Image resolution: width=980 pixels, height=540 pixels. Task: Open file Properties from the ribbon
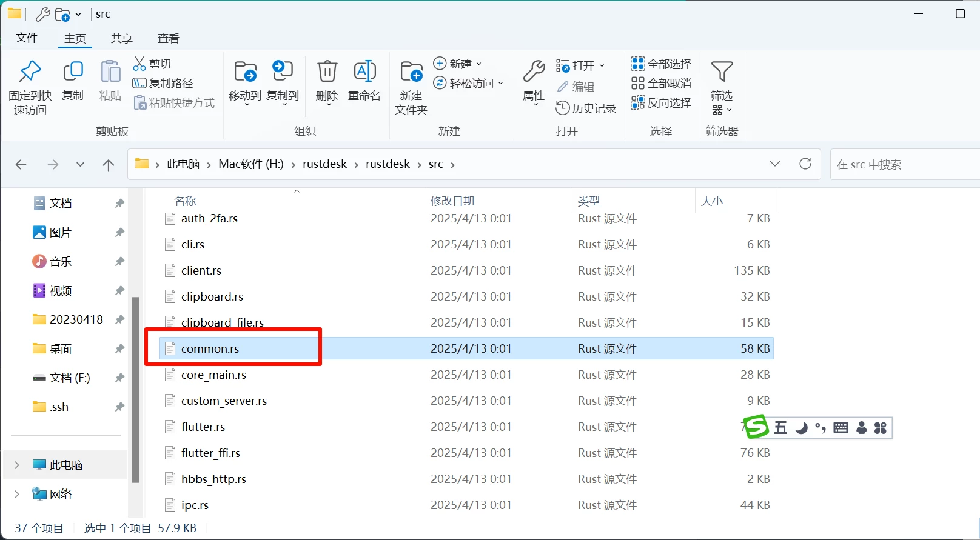[534, 73]
